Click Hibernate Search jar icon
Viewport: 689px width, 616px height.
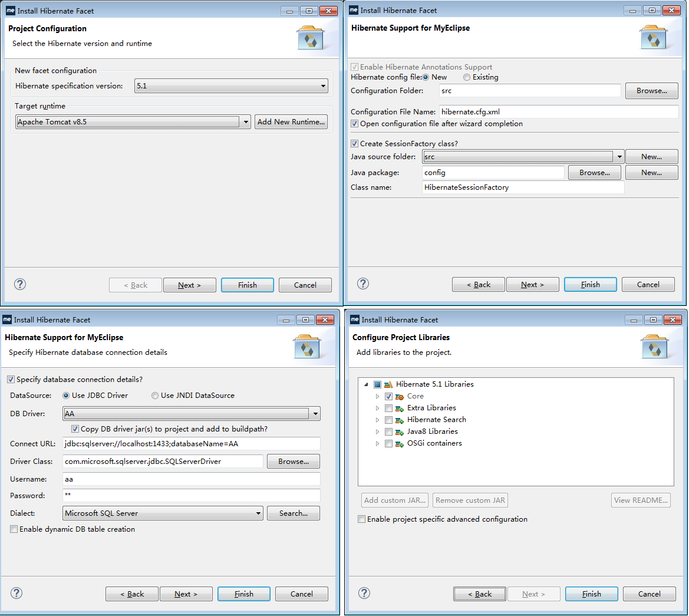[x=400, y=420]
